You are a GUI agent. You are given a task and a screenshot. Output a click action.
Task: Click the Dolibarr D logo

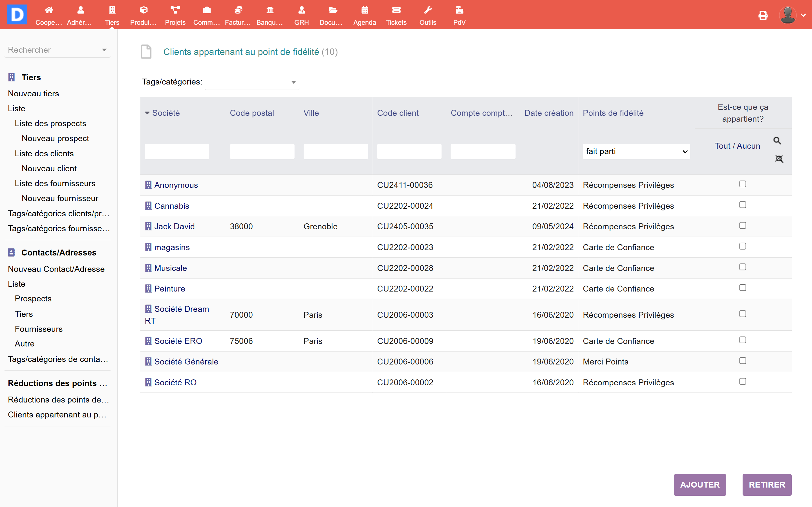[17, 14]
